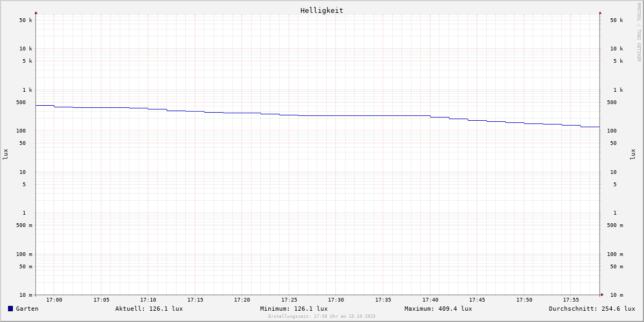
Task: Click the Maximum: 409.4 lux statistic
Action: click(438, 309)
